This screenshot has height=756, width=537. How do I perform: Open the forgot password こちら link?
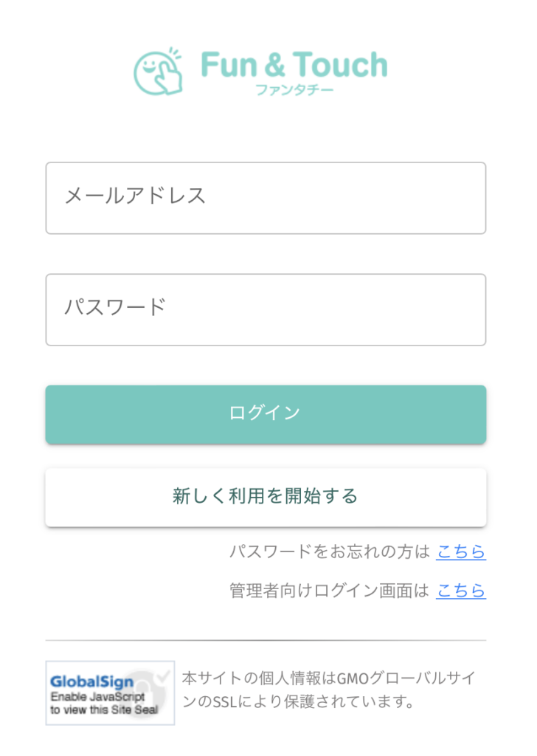[x=461, y=551]
